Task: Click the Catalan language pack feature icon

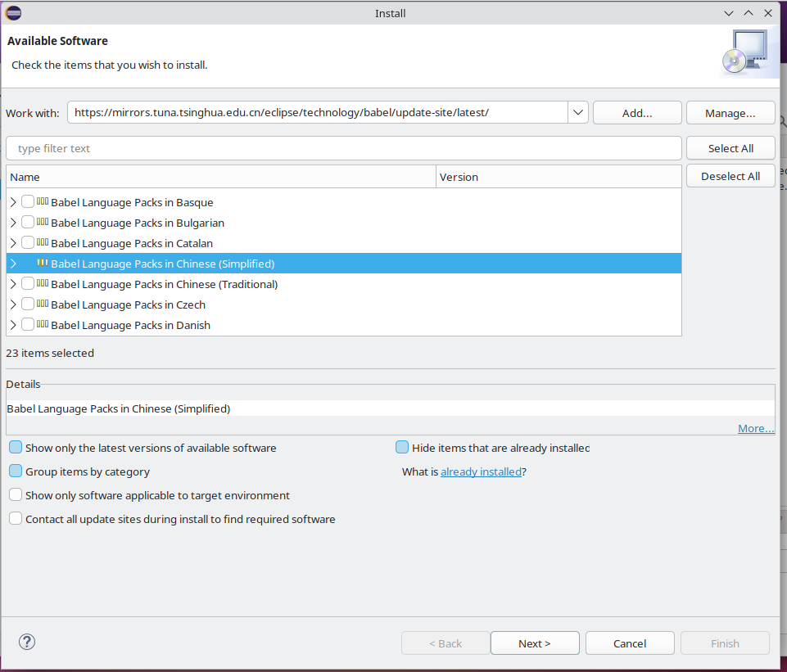Action: coord(43,243)
